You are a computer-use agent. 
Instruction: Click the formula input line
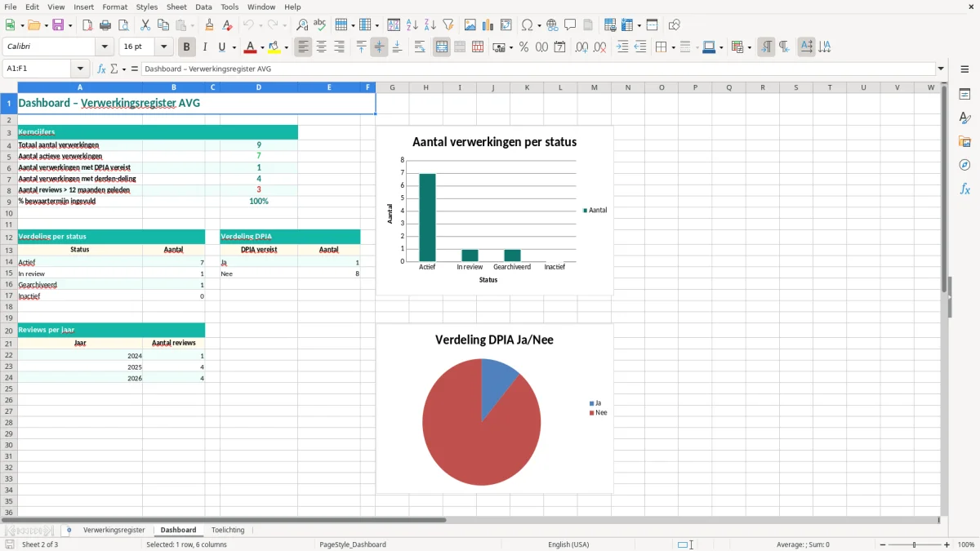point(538,69)
